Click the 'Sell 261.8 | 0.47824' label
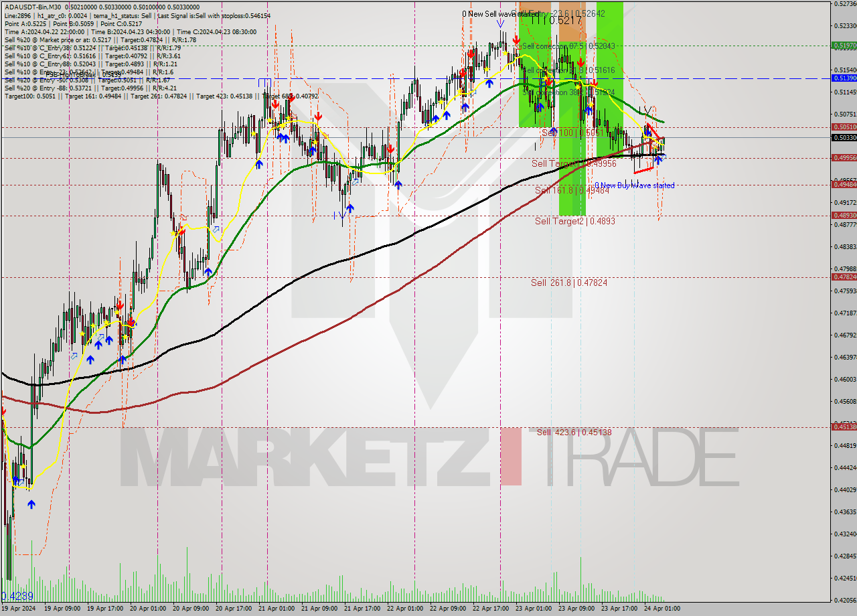The height and width of the screenshot is (616, 857). click(569, 283)
